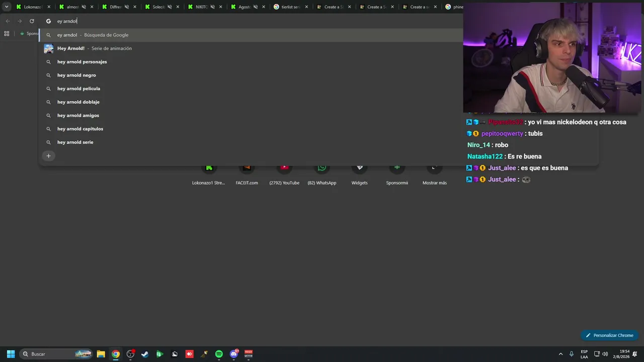644x362 pixels.
Task: Reload the current page
Action: (32, 21)
